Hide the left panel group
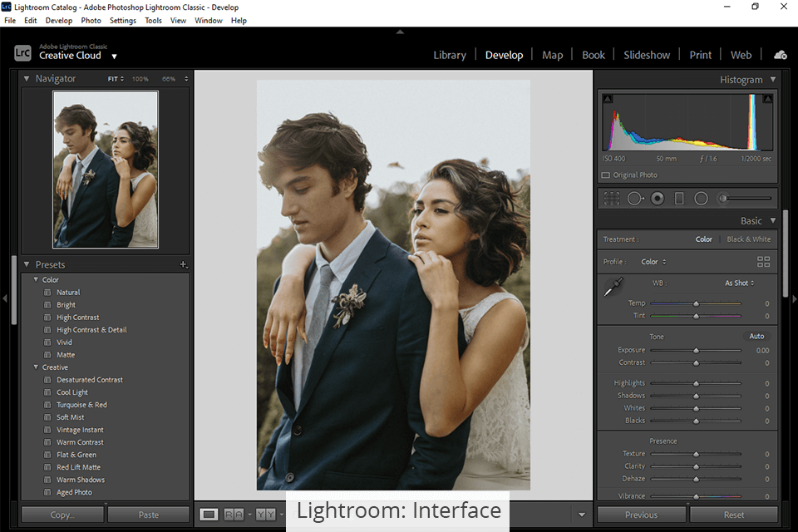Screen dimensions: 798x532 (x=5, y=299)
